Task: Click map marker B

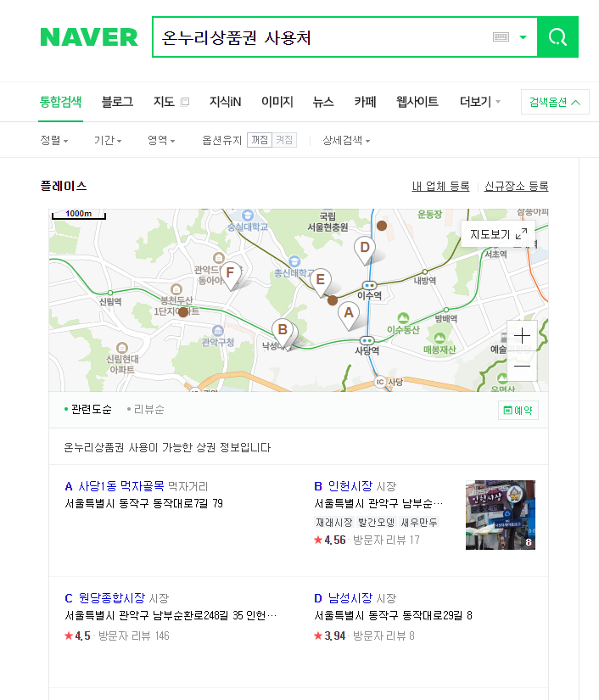Action: click(x=283, y=333)
